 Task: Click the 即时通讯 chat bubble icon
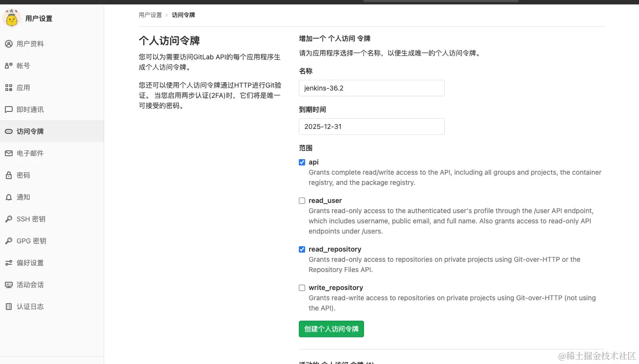[9, 109]
